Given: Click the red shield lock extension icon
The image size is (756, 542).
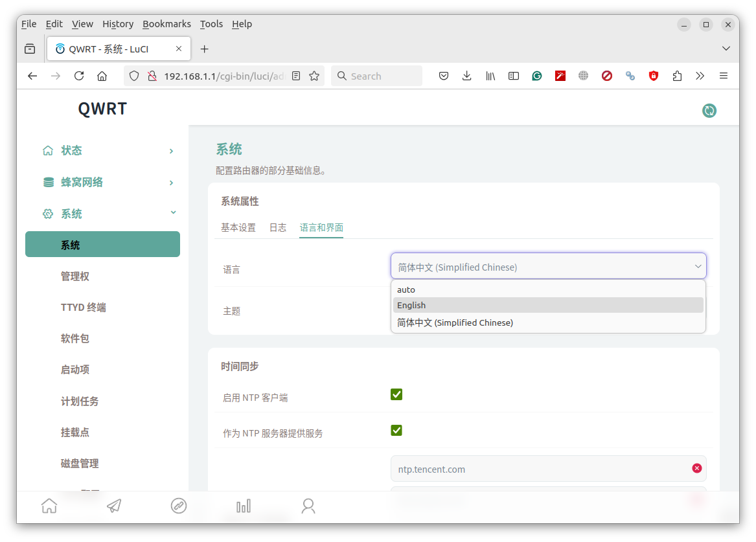Looking at the screenshot, I should (653, 76).
